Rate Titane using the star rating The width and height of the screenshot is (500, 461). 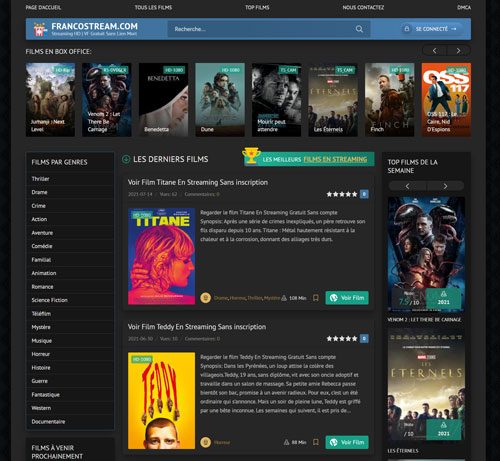342,194
